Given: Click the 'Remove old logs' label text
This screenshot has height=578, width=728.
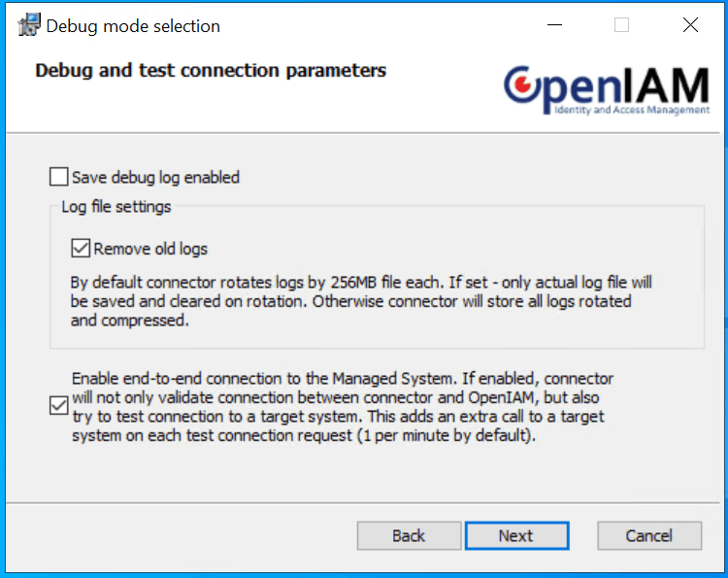Looking at the screenshot, I should 150,249.
